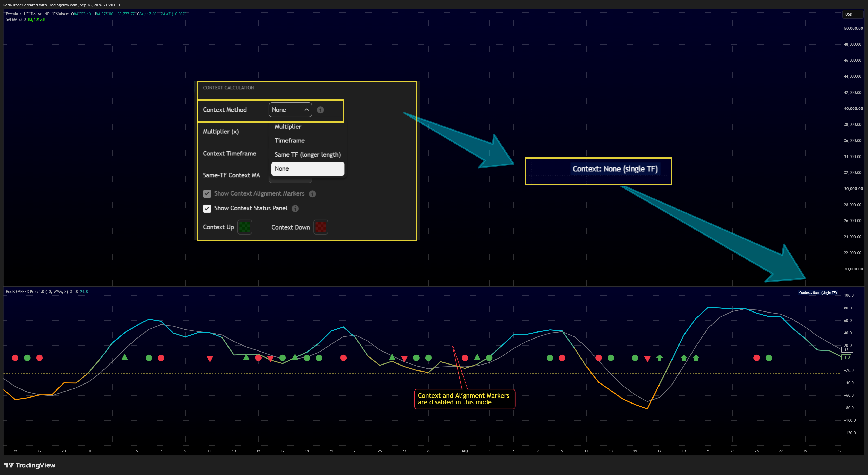Toggle Show Context Alignment Markers checkbox
This screenshot has width=868, height=475.
[x=207, y=194]
